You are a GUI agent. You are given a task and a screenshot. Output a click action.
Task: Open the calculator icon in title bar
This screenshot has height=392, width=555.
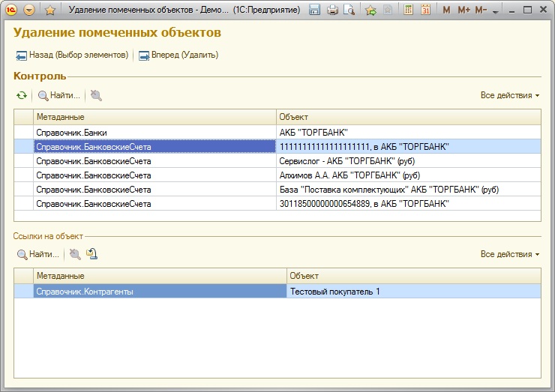point(409,10)
